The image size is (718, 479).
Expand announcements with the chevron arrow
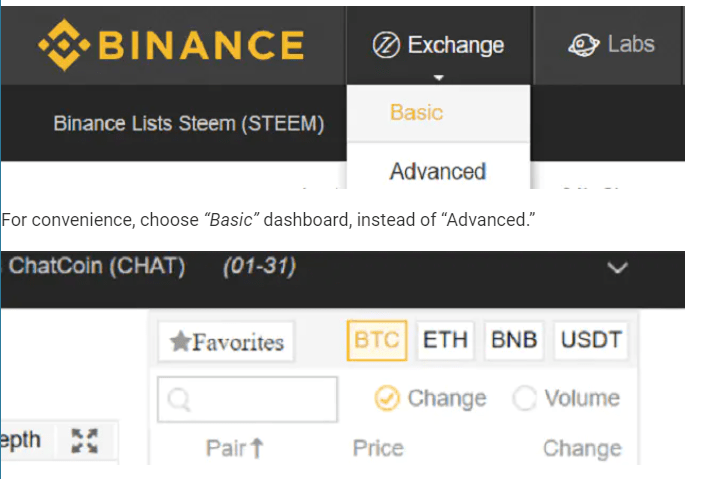click(x=617, y=267)
